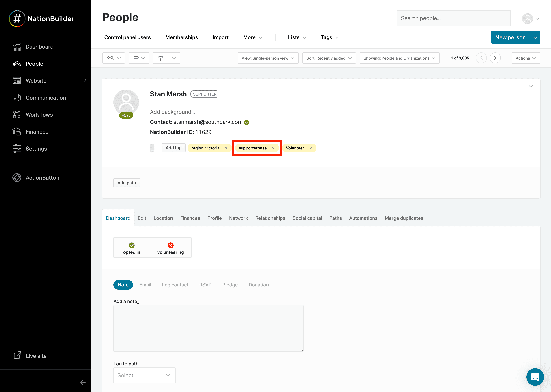The height and width of the screenshot is (392, 551).
Task: Remove the supporterbase tag
Action: (x=273, y=148)
